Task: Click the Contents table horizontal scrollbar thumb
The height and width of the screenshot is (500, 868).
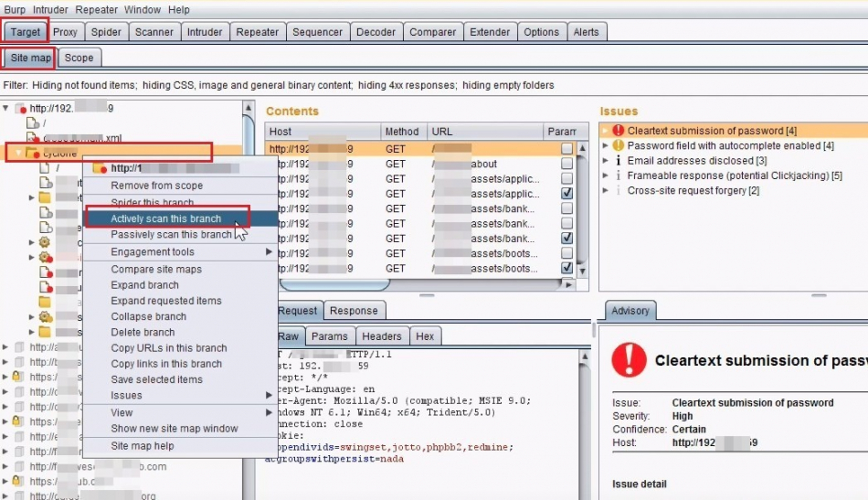Action: click(335, 284)
